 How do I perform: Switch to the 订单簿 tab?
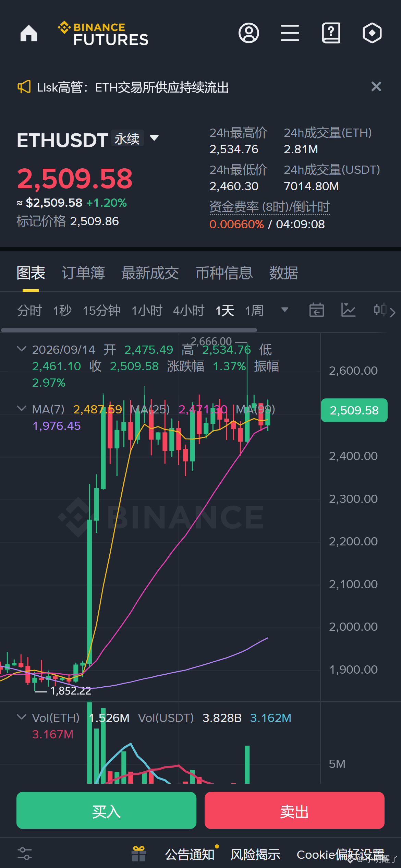pos(83,273)
